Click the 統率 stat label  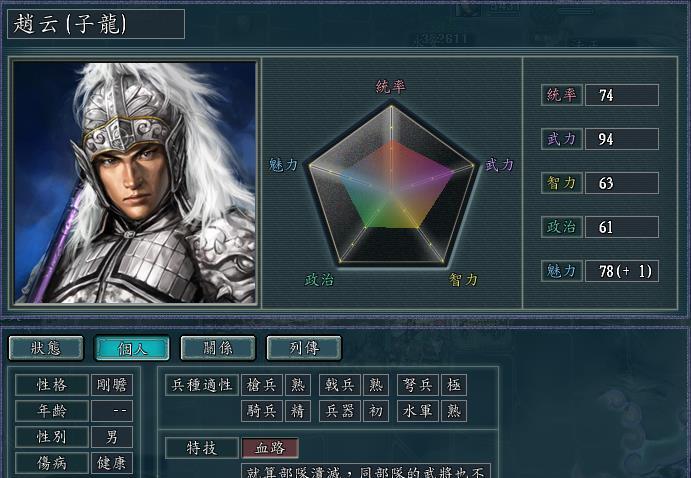pyautogui.click(x=562, y=95)
